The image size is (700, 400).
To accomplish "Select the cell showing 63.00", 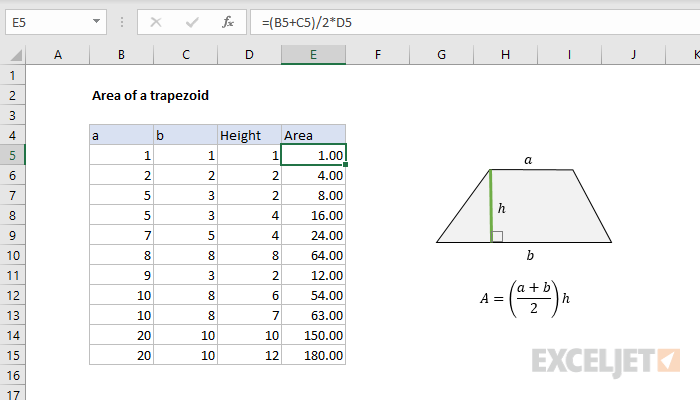I will pos(313,315).
